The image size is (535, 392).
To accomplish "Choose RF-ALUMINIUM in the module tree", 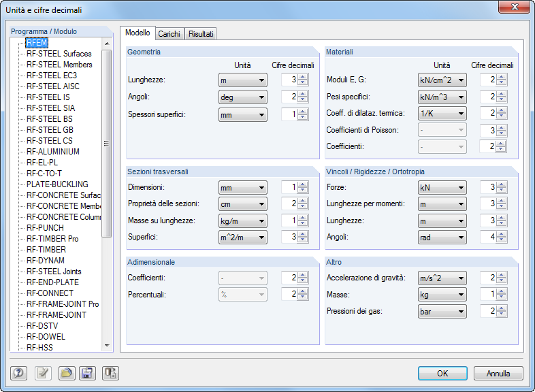I will point(53,152).
